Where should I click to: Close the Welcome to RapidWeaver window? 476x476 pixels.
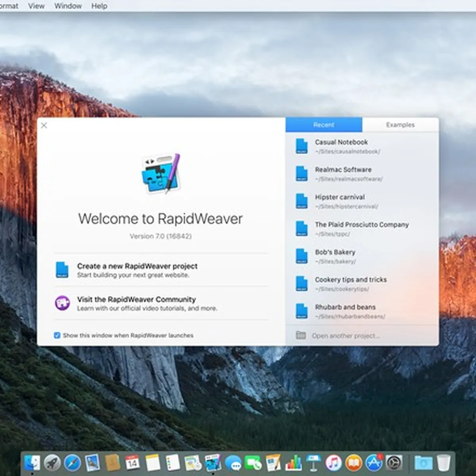click(x=44, y=125)
